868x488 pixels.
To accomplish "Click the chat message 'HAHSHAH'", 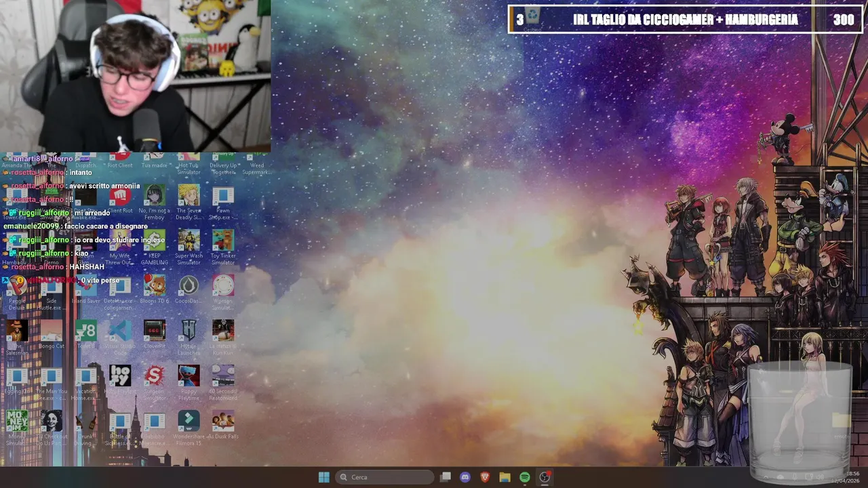I will (x=87, y=267).
